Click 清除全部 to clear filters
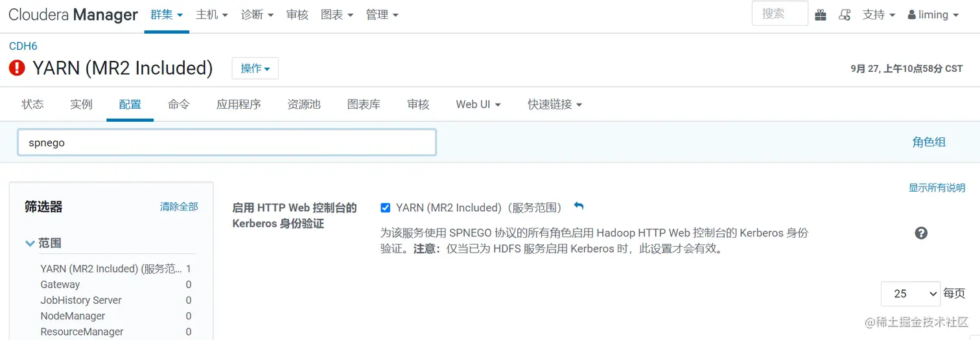Image resolution: width=980 pixels, height=340 pixels. point(179,207)
